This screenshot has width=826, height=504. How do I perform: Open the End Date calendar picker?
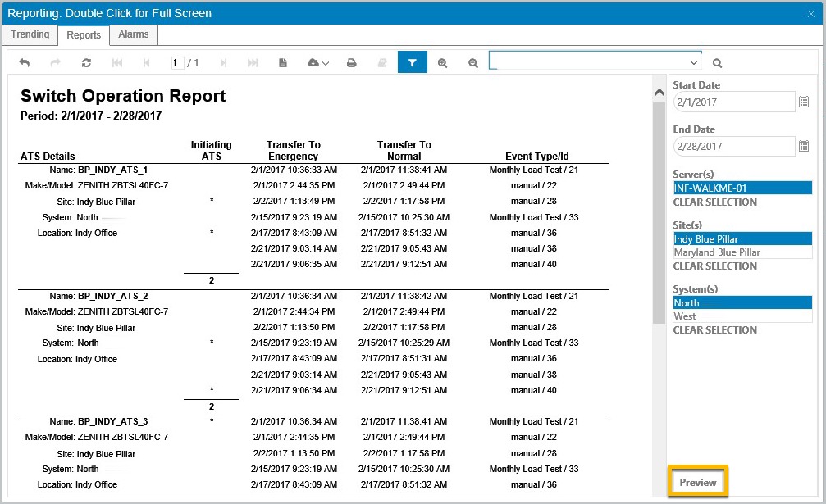pyautogui.click(x=803, y=146)
